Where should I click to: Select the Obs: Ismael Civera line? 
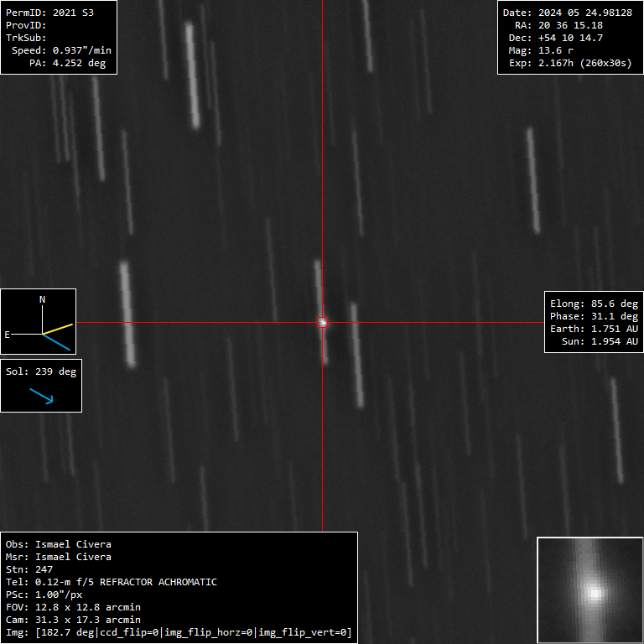[x=59, y=544]
